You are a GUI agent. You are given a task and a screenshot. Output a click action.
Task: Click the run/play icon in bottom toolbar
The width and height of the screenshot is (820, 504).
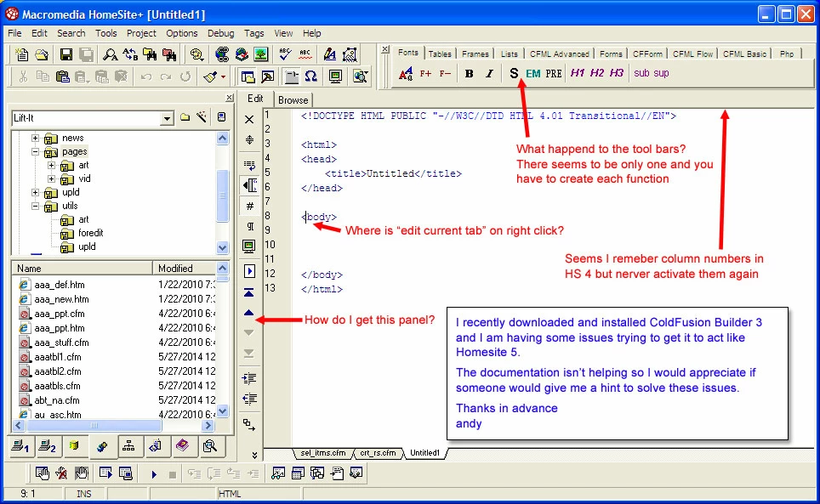pos(154,474)
